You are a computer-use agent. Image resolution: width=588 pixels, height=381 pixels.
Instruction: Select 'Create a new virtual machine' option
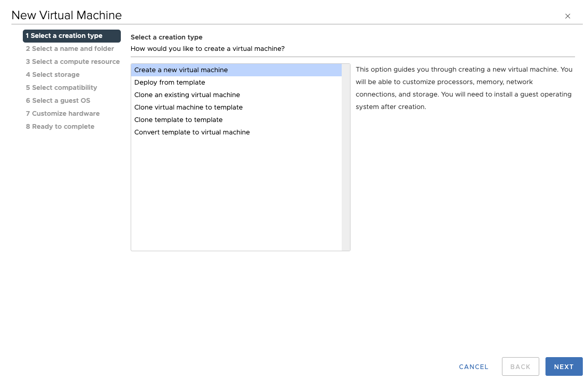181,70
